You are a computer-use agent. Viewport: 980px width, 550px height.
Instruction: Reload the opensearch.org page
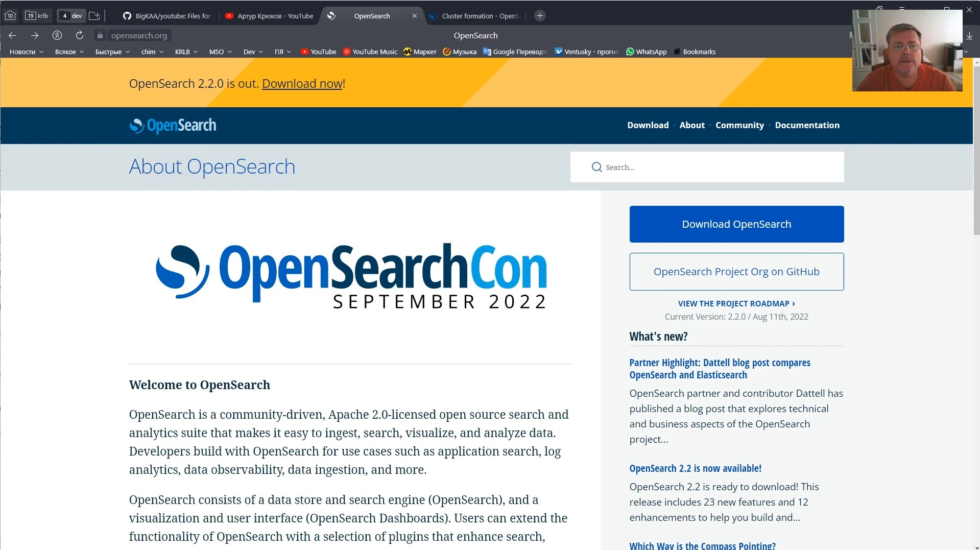(79, 35)
